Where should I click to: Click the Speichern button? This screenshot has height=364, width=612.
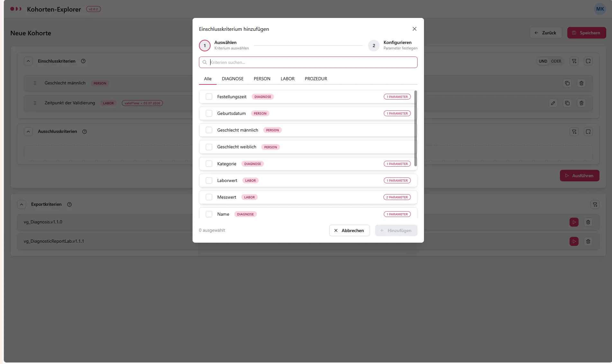(587, 33)
